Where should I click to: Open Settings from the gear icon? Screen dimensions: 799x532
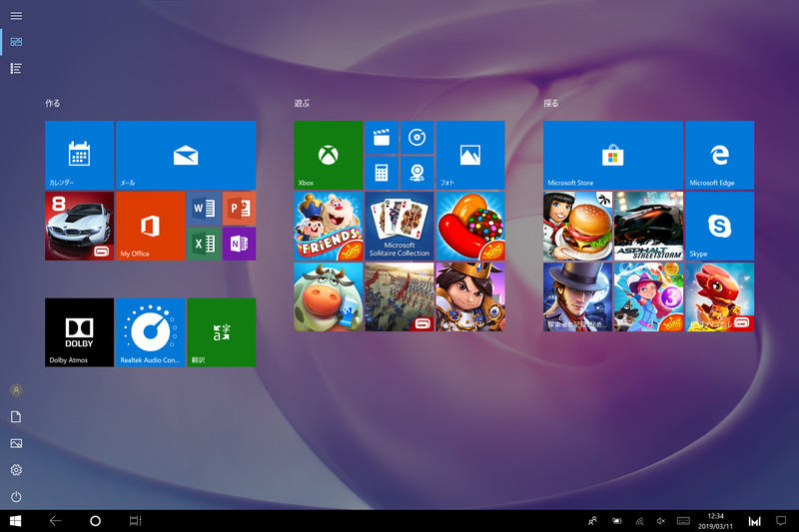(x=16, y=470)
